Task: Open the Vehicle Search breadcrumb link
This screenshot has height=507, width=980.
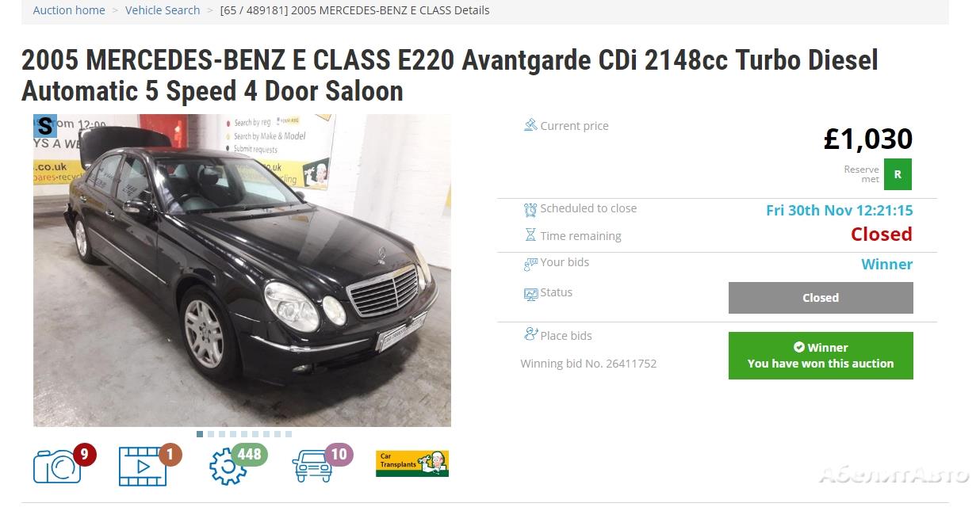Action: [x=163, y=10]
